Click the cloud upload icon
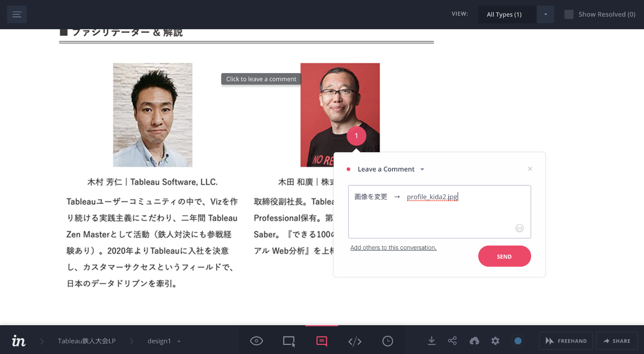The image size is (644, 354). [x=474, y=341]
